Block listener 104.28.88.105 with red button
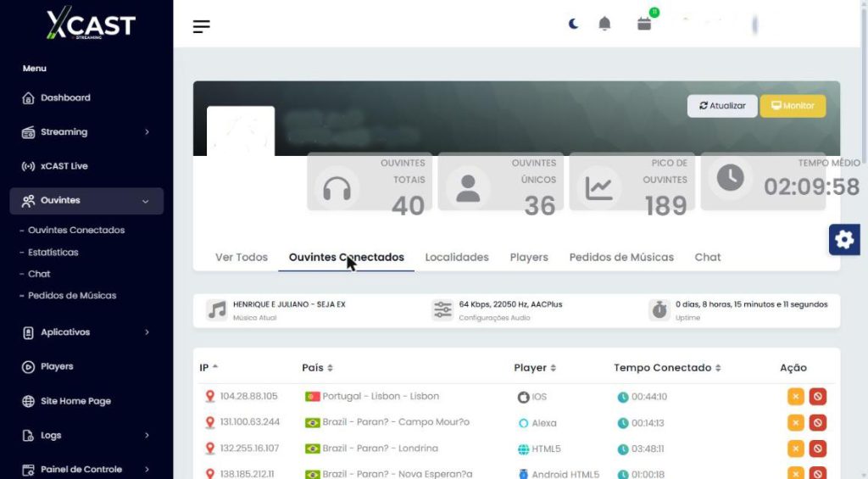This screenshot has height=479, width=868. 818,397
